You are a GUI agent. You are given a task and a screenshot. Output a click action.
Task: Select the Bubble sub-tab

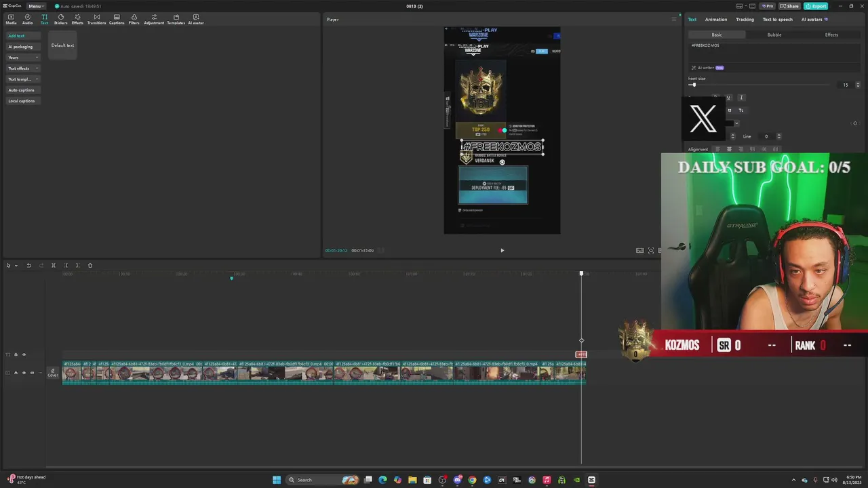[x=774, y=35]
